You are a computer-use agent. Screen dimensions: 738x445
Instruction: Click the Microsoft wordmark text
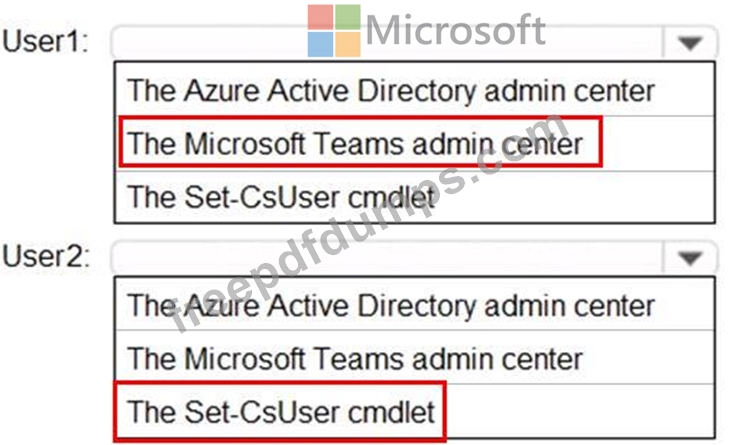click(x=455, y=30)
